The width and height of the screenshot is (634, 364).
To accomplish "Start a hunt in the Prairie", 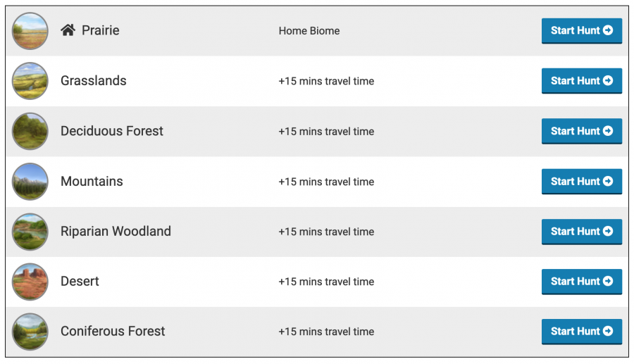I will coord(581,31).
